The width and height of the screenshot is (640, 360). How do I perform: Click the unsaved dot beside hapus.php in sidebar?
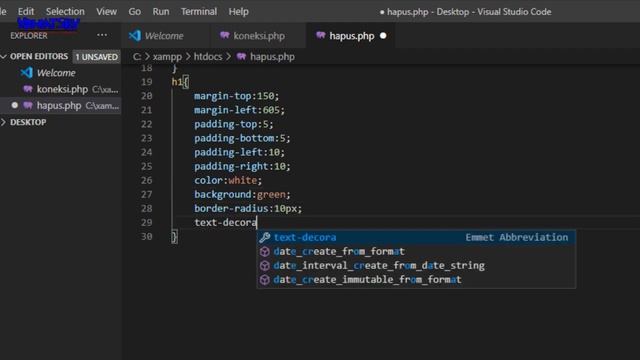tap(15, 105)
